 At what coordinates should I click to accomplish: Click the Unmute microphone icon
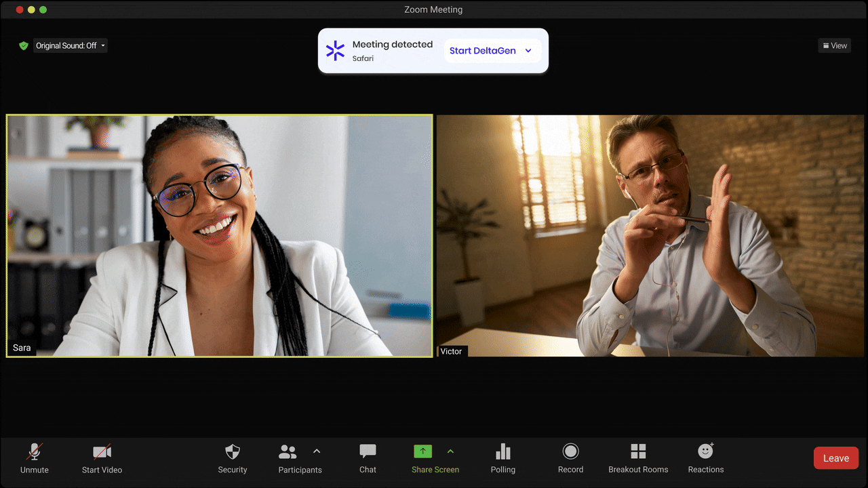pos(35,451)
